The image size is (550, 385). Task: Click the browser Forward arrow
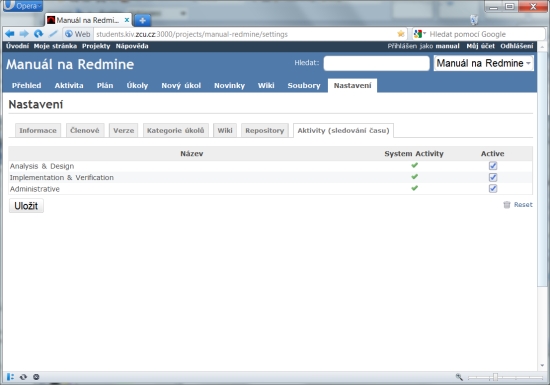(x=24, y=34)
